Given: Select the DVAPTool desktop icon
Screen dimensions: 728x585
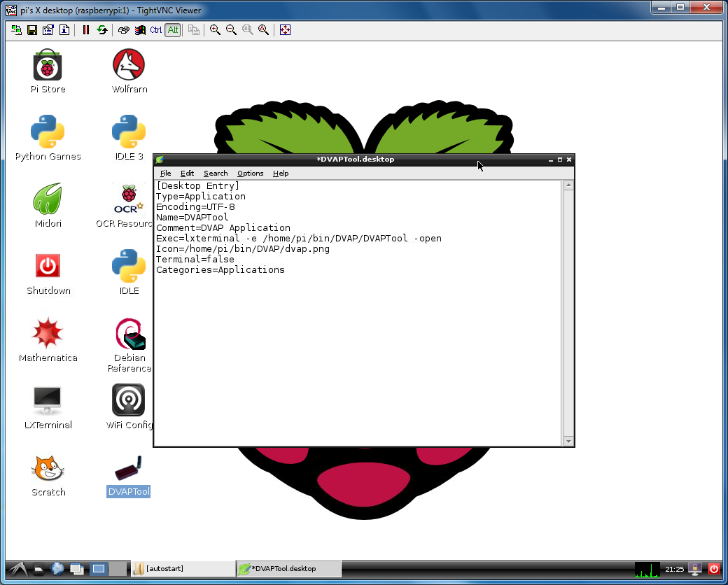Looking at the screenshot, I should click(129, 476).
